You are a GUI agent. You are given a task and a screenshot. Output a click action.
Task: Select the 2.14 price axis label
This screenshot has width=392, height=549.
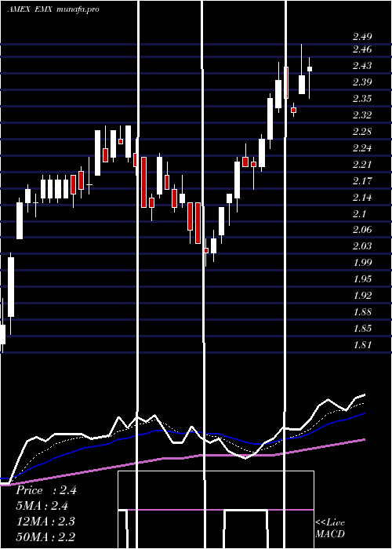[x=362, y=198]
